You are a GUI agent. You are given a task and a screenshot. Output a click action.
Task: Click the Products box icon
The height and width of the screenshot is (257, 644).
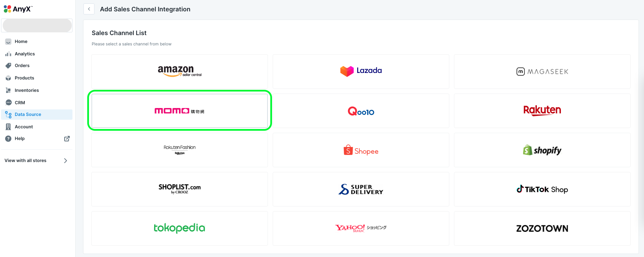coord(8,78)
